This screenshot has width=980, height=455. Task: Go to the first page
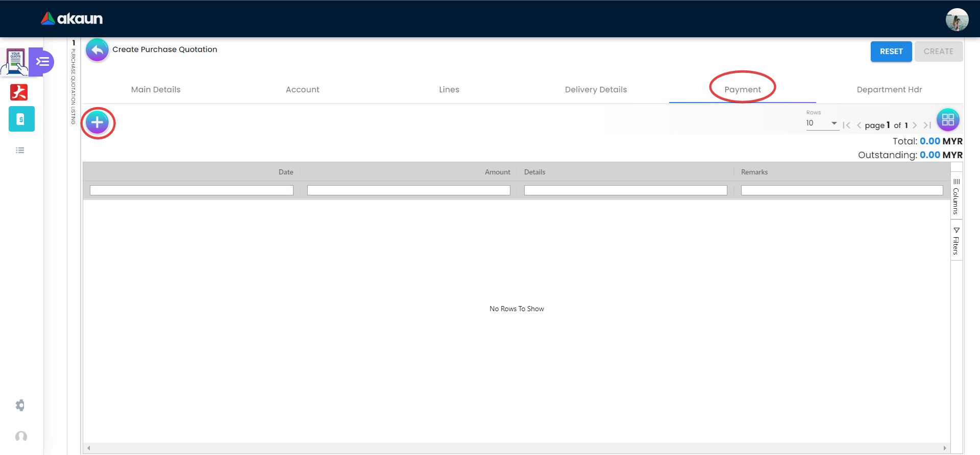pos(847,125)
